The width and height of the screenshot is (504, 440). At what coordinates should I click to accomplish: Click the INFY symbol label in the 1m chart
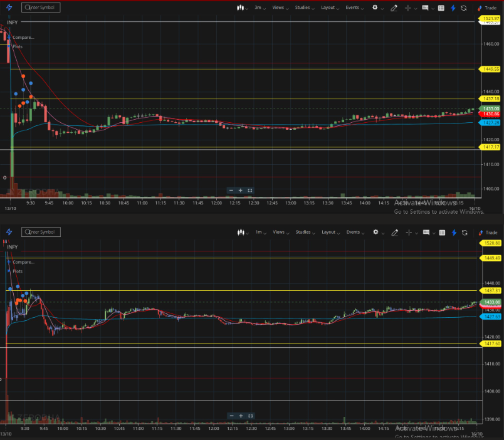coord(12,247)
